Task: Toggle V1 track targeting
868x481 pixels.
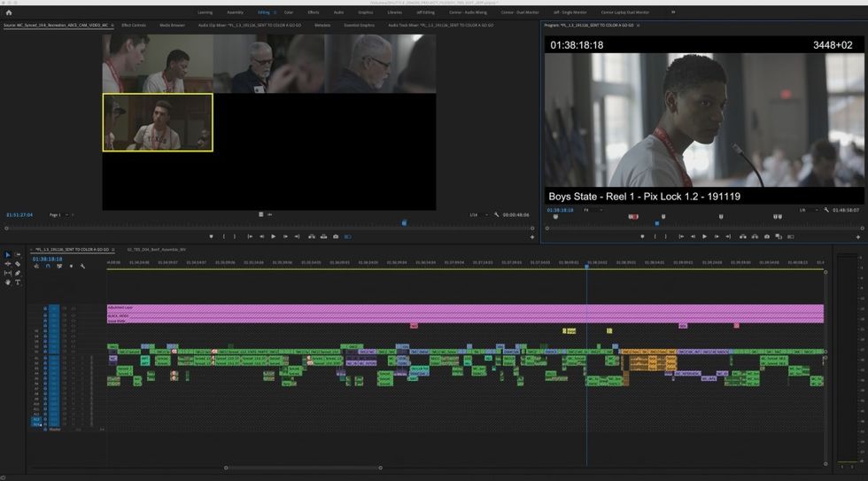Action: pos(54,351)
